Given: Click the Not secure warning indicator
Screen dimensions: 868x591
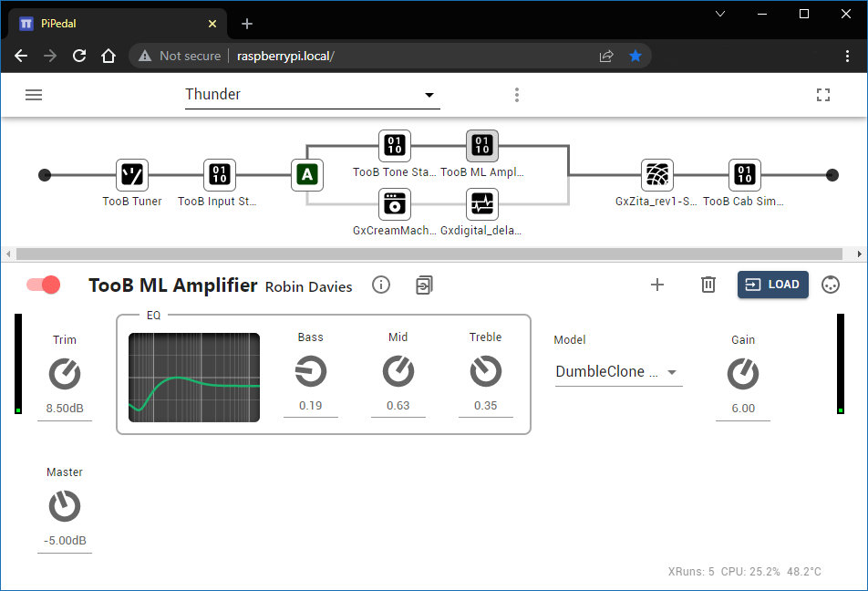Looking at the screenshot, I should (x=180, y=56).
